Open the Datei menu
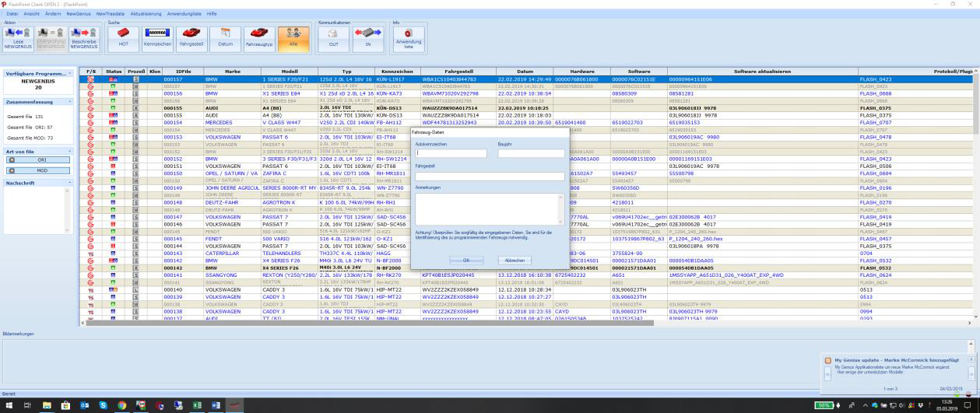This screenshot has width=980, height=413. [x=12, y=14]
